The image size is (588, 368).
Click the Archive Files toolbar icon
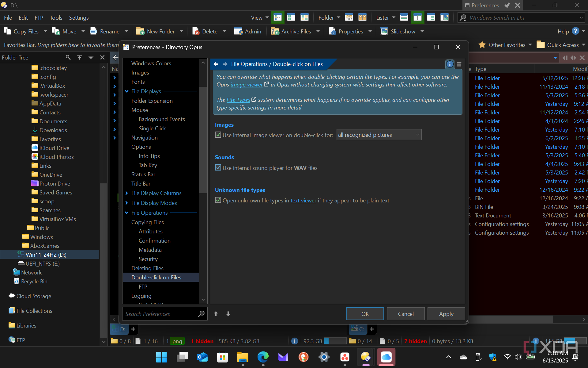(275, 31)
